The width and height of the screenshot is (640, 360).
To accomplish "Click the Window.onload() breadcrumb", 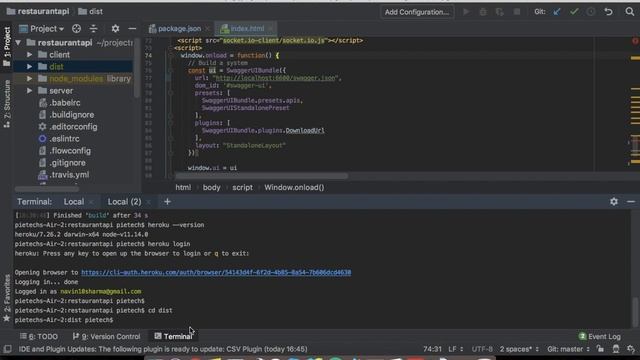I will 294,187.
